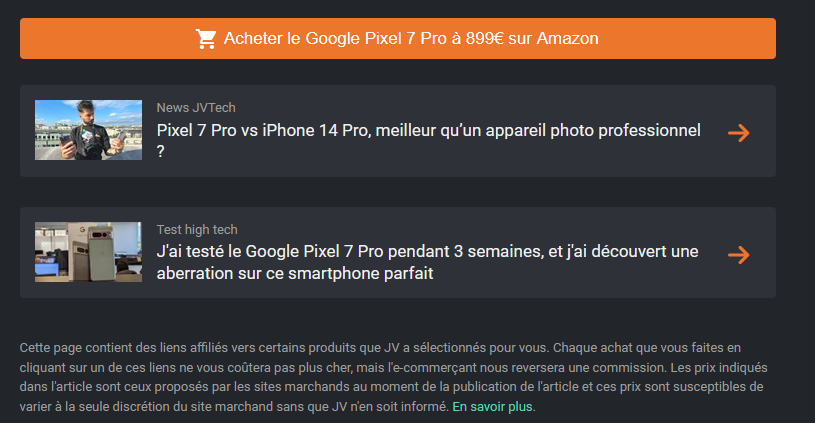The height and width of the screenshot is (423, 815).
Task: Click the orange arrow on Pixel vs iPhone article
Action: click(x=739, y=133)
